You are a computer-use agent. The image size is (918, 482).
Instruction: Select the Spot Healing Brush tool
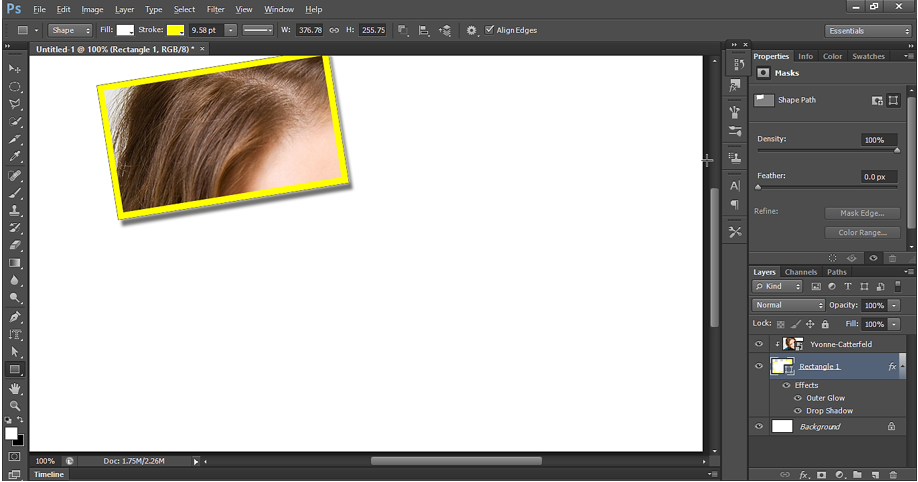[x=15, y=175]
